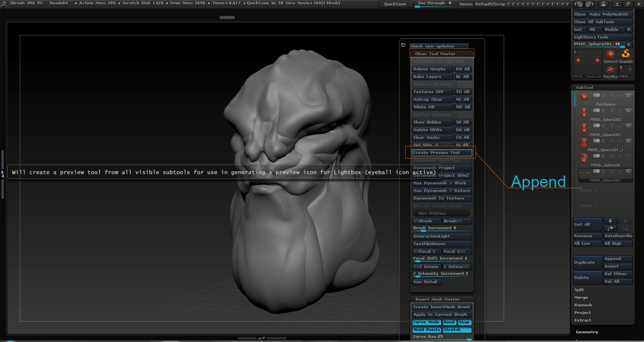The height and width of the screenshot is (342, 644).
Task: Select the SimpleBrush tool icon
Action: 626,54
